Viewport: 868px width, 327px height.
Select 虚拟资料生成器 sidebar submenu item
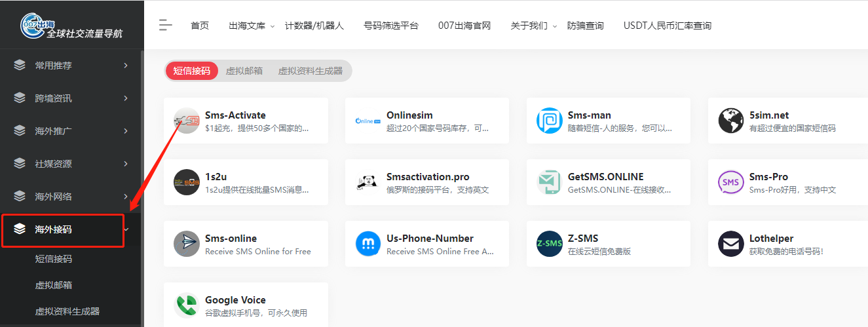coord(67,311)
